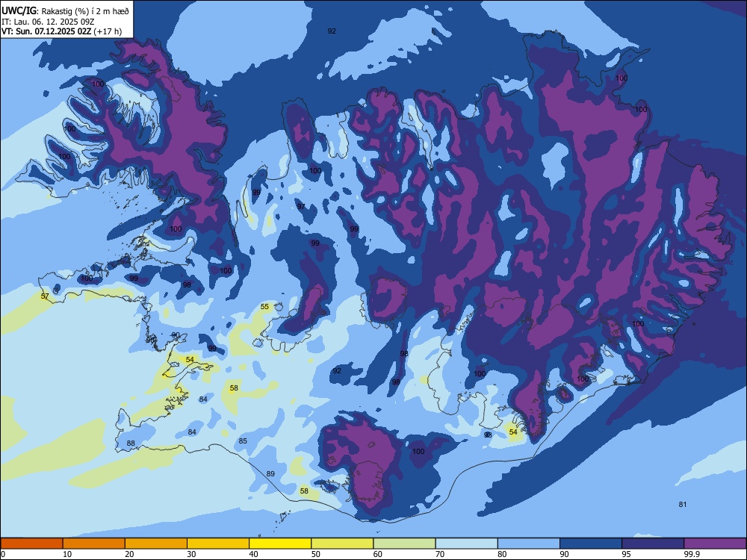Click the amber 30–40 legend swatch
Viewport: 747px width, 560px height.
(218, 544)
